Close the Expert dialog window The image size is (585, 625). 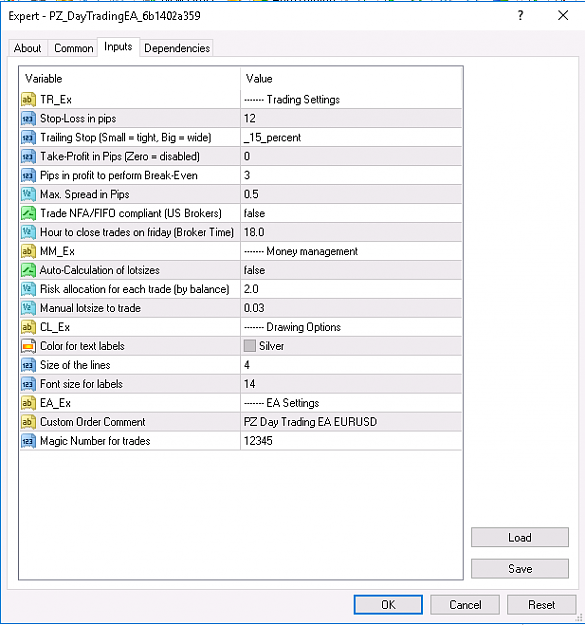pyautogui.click(x=563, y=16)
